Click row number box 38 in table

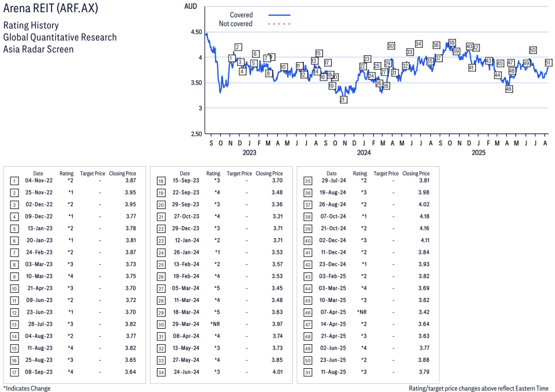pyautogui.click(x=307, y=217)
